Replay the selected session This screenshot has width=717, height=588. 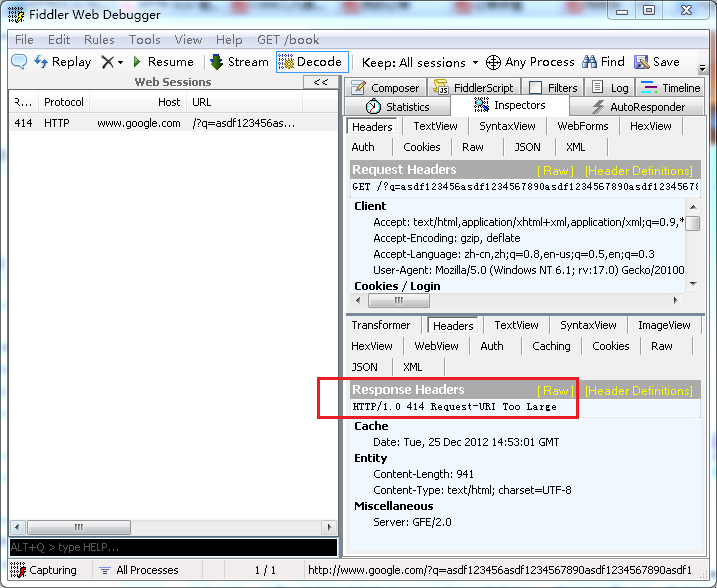click(x=62, y=62)
